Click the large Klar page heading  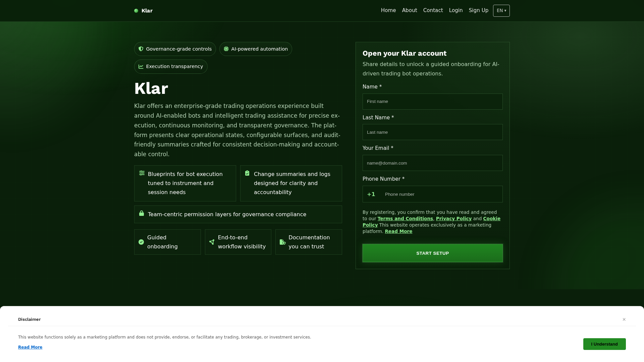[x=151, y=88]
